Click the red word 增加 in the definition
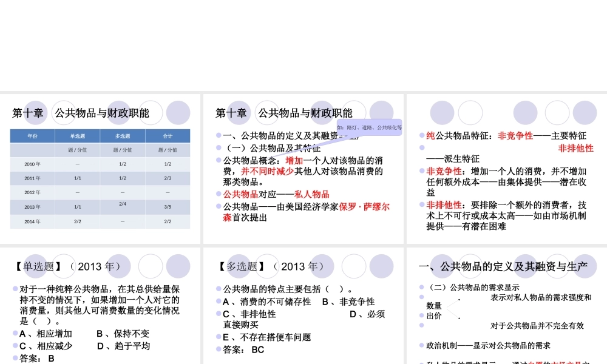The width and height of the screenshot is (607, 364). (294, 161)
